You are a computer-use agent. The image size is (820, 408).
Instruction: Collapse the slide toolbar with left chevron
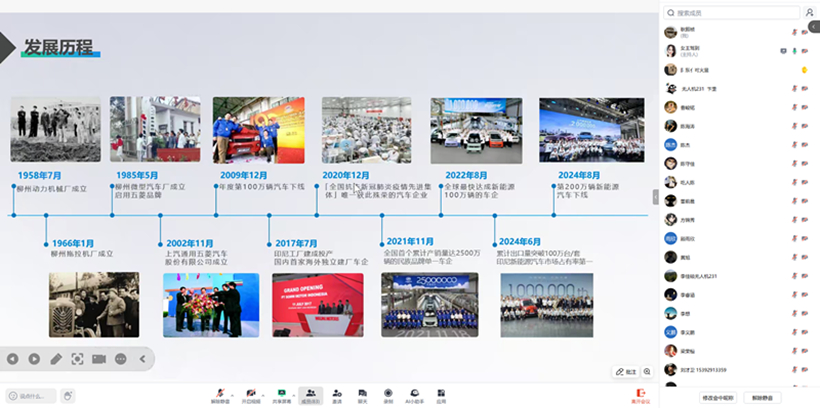coord(142,359)
